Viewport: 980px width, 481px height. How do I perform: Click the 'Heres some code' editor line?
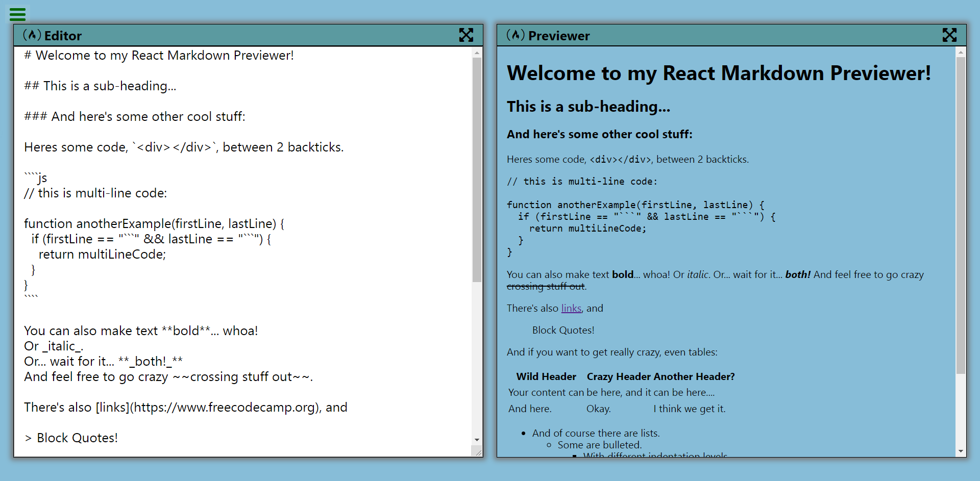tap(184, 147)
